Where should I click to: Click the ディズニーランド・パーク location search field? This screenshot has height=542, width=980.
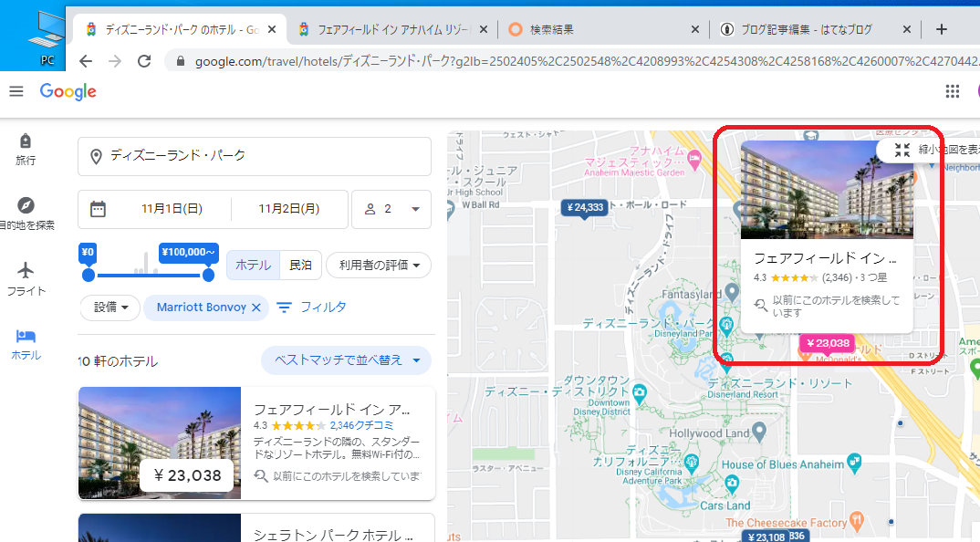255,156
